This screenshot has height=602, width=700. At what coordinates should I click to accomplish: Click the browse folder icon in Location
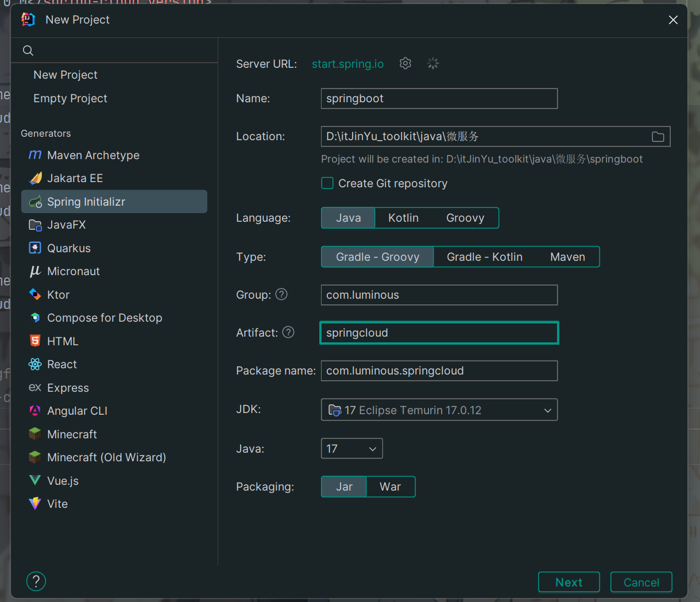658,137
